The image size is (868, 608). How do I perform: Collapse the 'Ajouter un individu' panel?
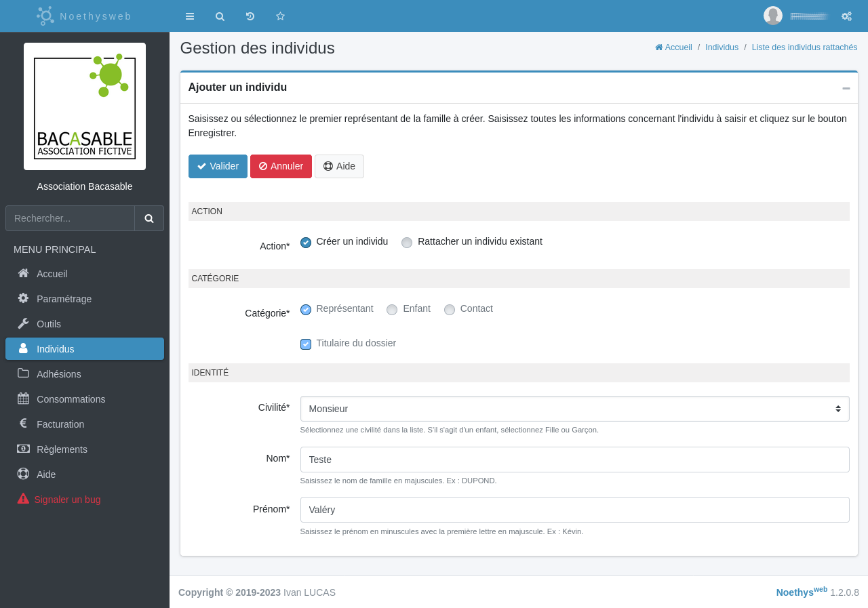(846, 88)
